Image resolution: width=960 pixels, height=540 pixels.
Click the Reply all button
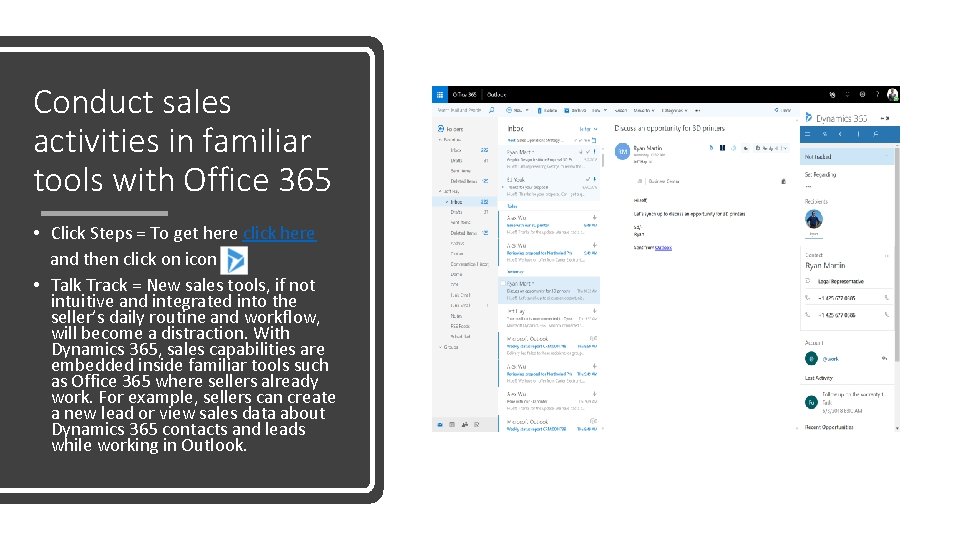point(766,148)
